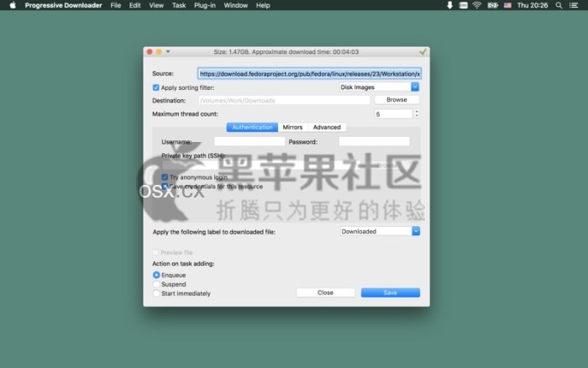Click the yellow minimize window button
588x368 pixels.
159,52
